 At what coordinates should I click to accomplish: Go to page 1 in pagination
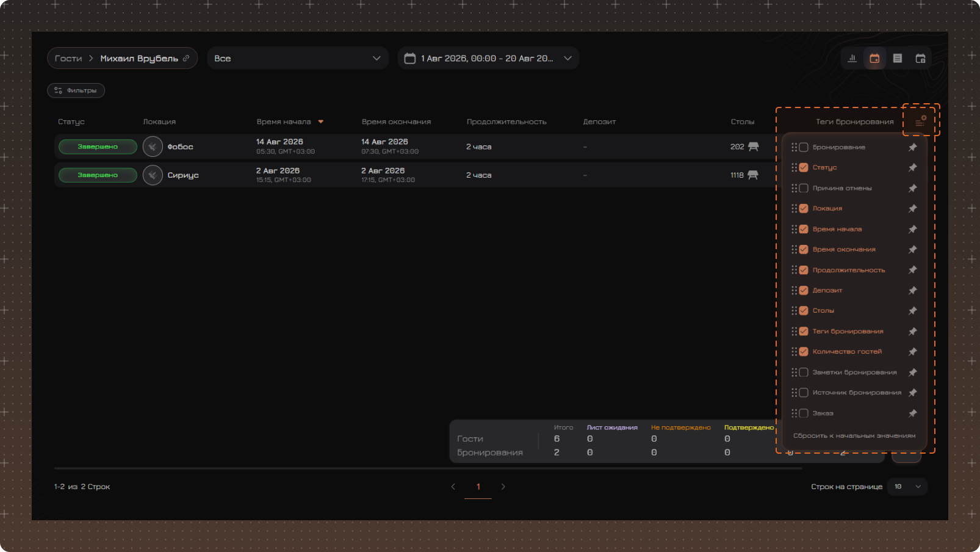point(478,487)
